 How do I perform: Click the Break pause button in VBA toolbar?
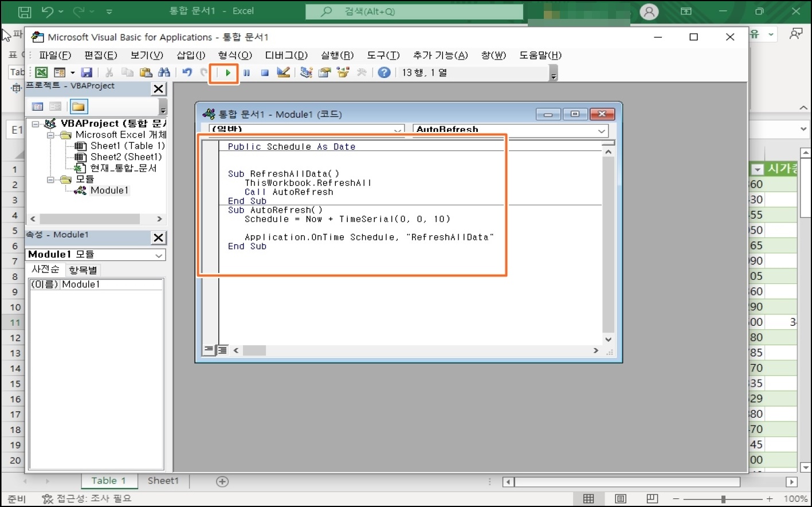[246, 73]
